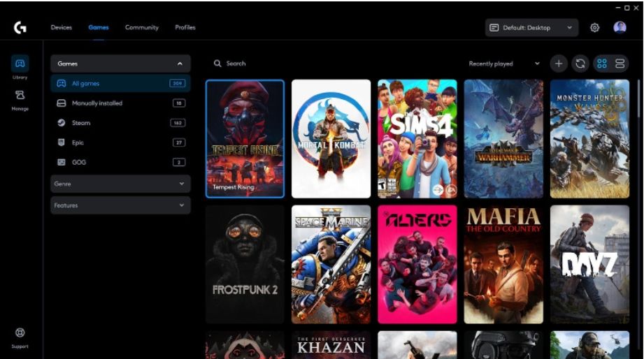This screenshot has width=644, height=359.
Task: Open the Mortal Kombat game card
Action: coord(331,139)
